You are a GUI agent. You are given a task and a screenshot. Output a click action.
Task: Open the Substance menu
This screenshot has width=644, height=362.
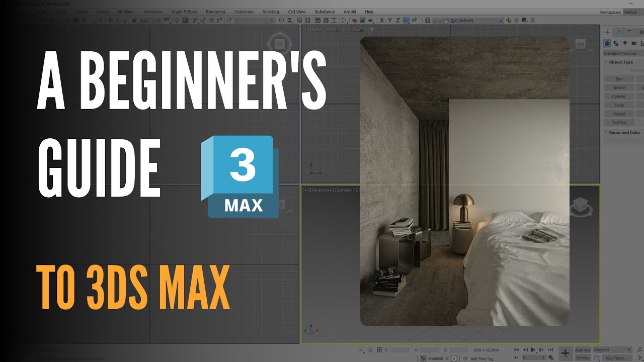coord(325,12)
